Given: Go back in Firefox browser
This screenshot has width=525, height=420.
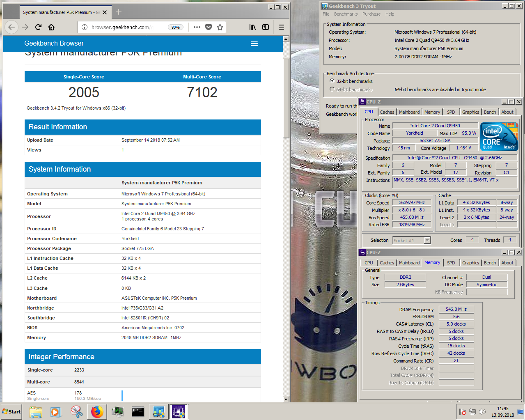Looking at the screenshot, I should (x=11, y=27).
